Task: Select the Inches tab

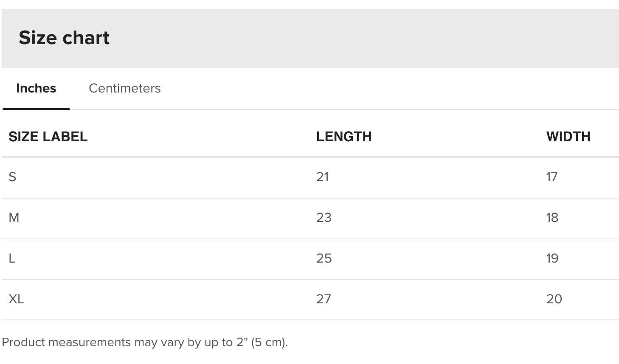Action: point(36,88)
